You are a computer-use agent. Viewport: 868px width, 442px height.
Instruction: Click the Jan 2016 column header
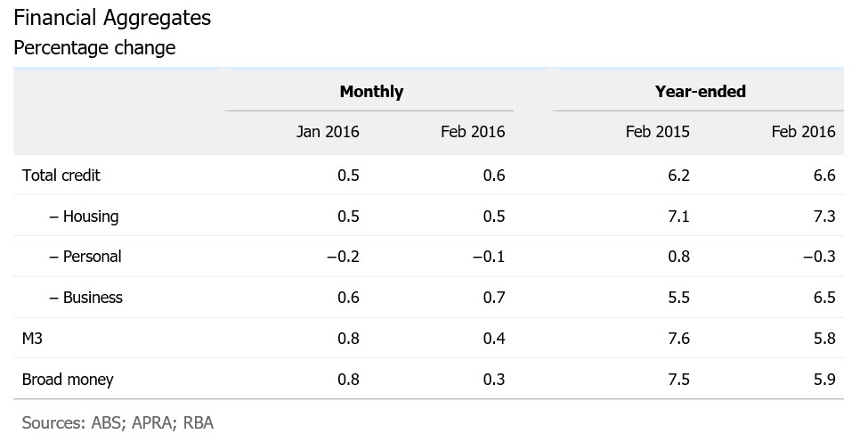[328, 133]
